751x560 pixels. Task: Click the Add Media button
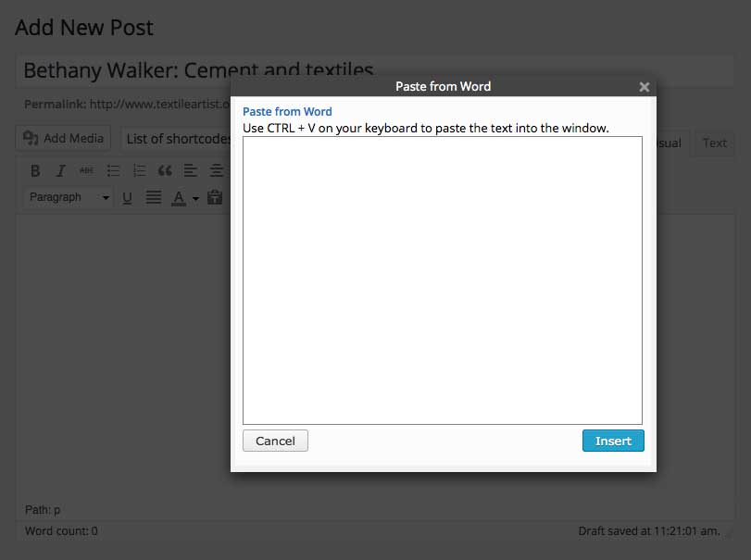tap(63, 138)
